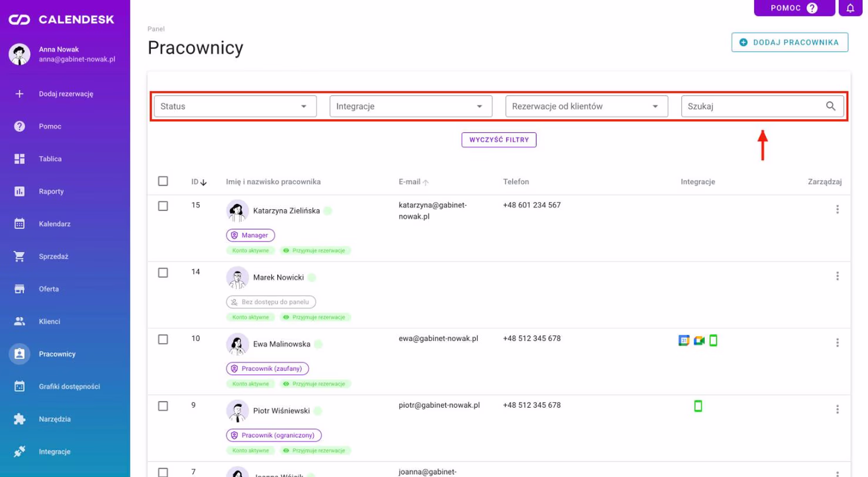868x477 pixels.
Task: Click the E-mail column sort arrow
Action: tap(426, 183)
